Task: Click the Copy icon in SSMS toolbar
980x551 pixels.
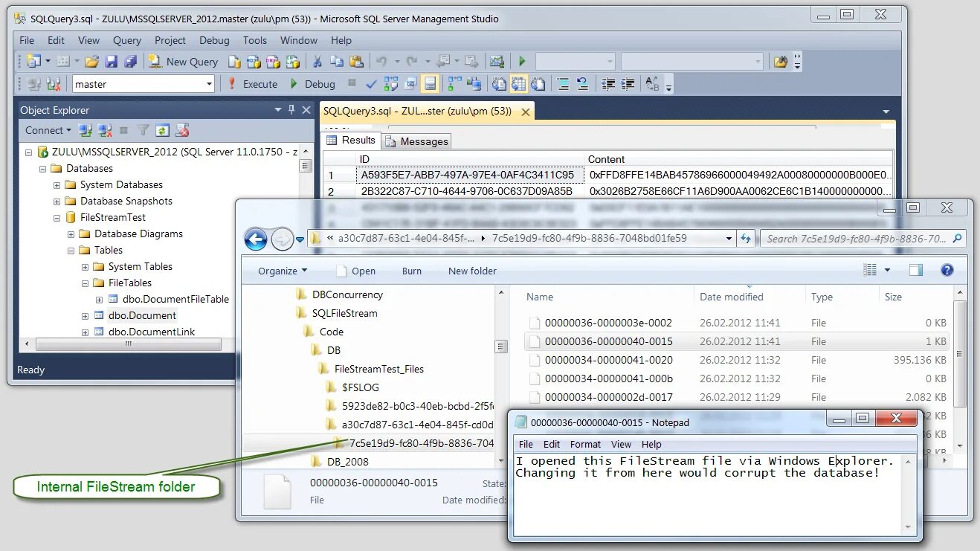Action: pyautogui.click(x=337, y=62)
